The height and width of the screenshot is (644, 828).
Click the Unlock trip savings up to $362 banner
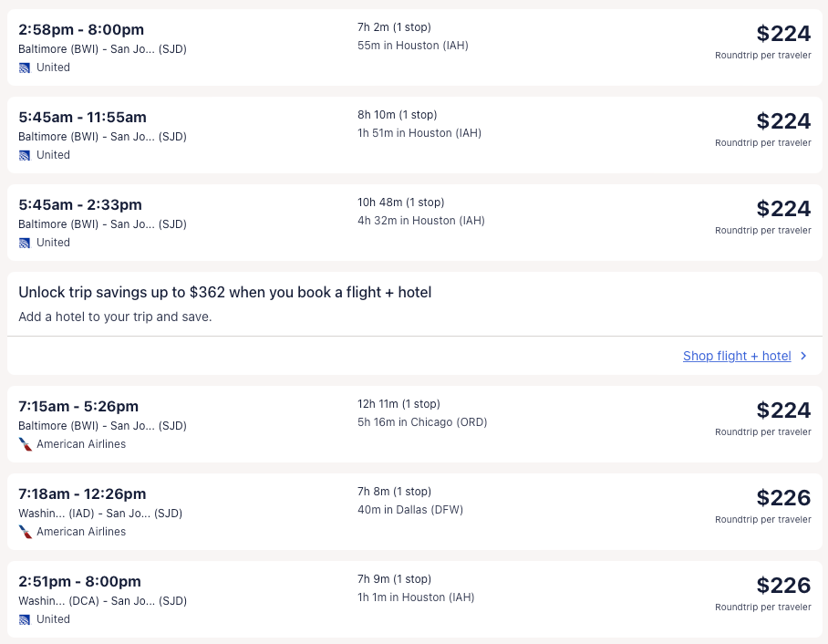[224, 293]
